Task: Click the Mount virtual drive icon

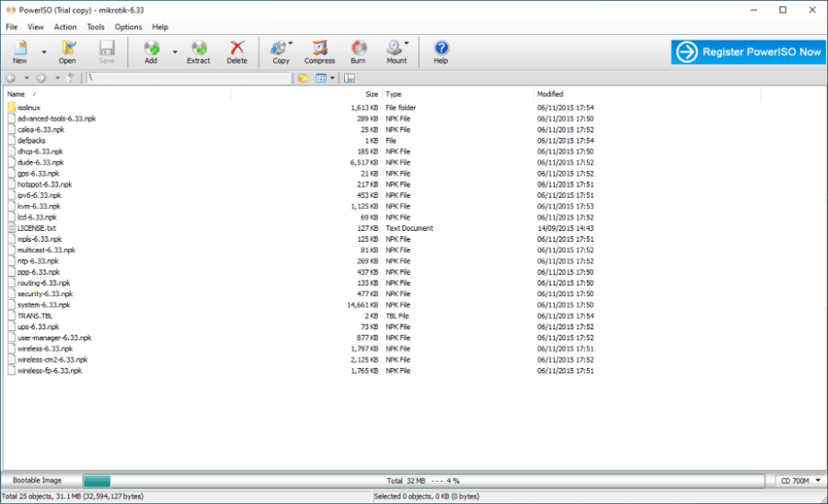Action: tap(394, 48)
